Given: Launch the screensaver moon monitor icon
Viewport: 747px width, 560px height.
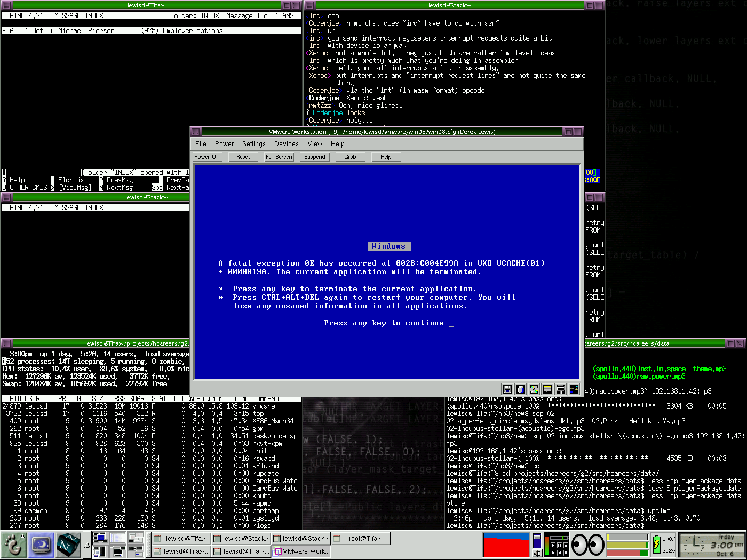Looking at the screenshot, I should 41,545.
